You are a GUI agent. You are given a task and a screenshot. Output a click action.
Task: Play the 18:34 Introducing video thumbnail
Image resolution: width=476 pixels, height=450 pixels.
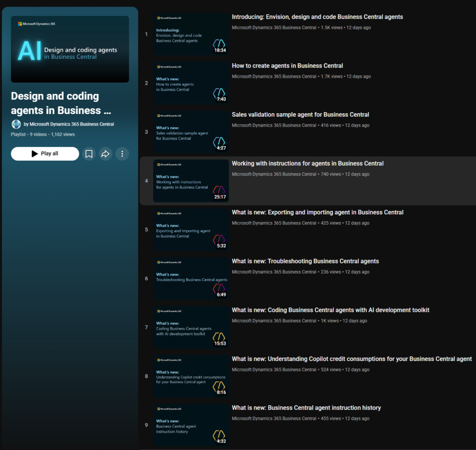pos(191,35)
